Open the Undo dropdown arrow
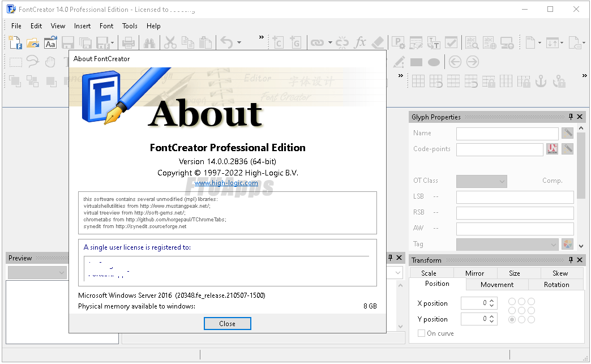Screen dimensions: 591x364 tap(239, 42)
